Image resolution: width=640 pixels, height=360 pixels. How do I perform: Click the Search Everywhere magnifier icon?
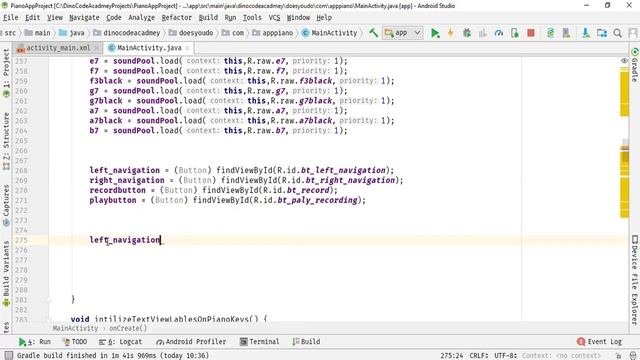[x=618, y=33]
